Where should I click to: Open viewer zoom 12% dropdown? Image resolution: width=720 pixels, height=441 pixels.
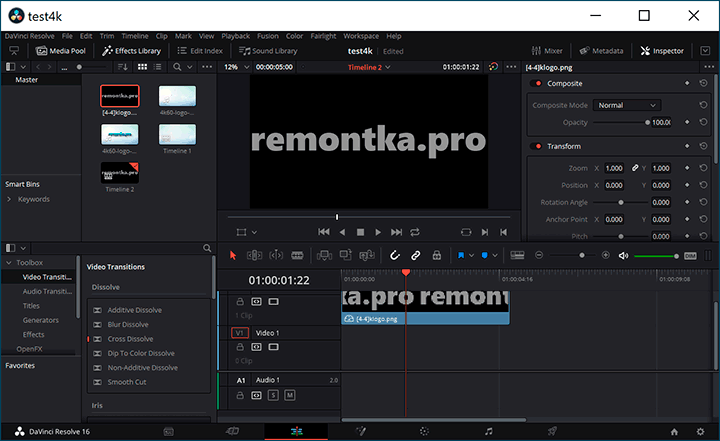[236, 67]
